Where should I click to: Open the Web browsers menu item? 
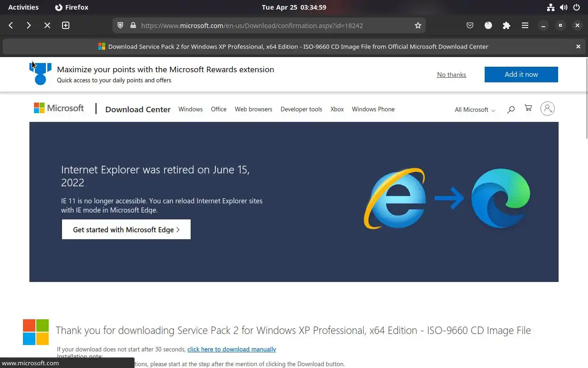254,109
